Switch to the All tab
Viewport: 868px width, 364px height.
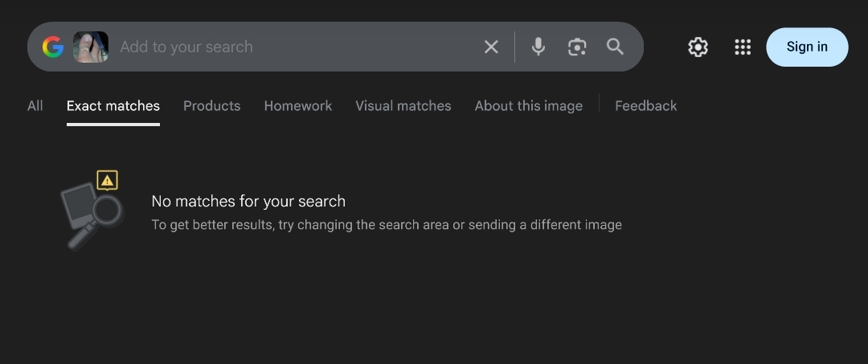(35, 106)
